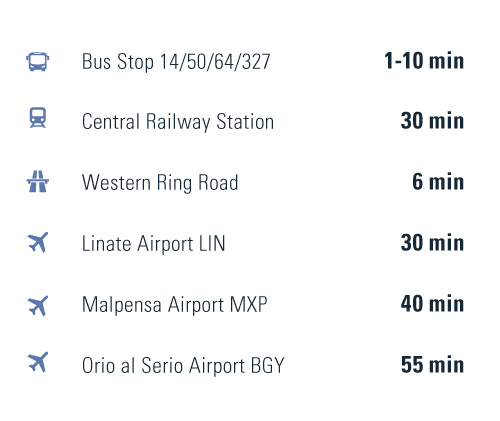The width and height of the screenshot is (500, 421).
Task: Click the airplane icon beside Orio al Serio
Action: click(x=38, y=362)
